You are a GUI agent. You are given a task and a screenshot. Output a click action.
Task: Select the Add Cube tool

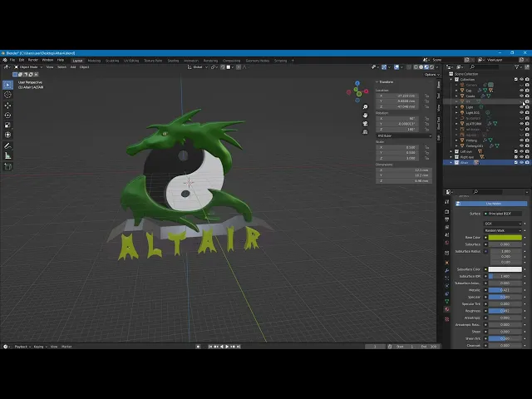pos(7,166)
